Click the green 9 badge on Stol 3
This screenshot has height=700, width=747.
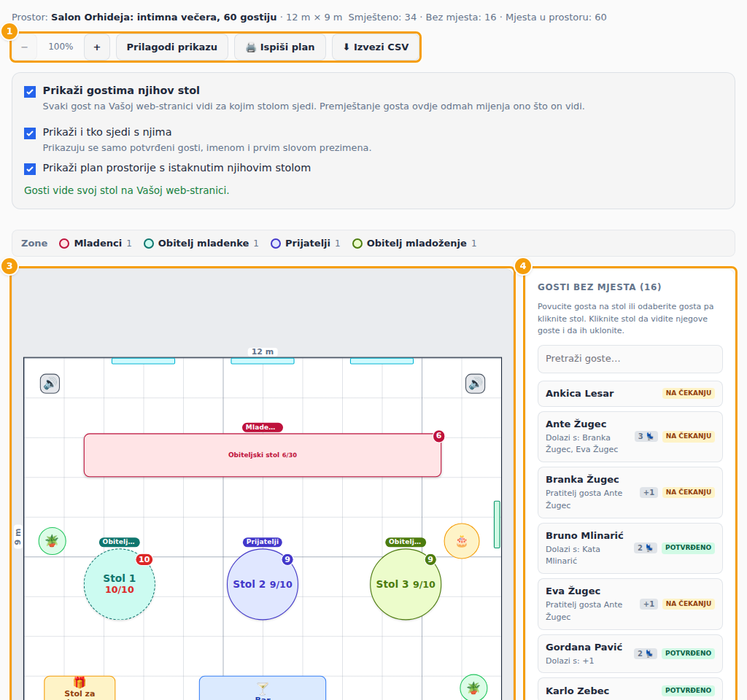(x=430, y=559)
